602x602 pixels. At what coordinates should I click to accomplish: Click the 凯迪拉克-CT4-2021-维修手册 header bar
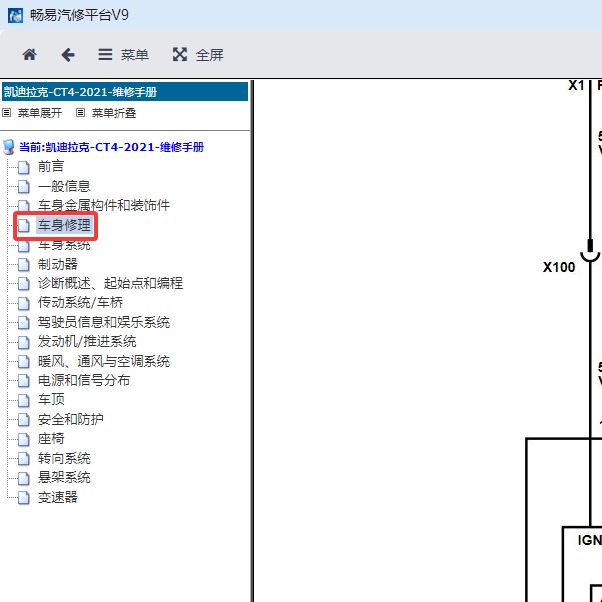click(125, 92)
